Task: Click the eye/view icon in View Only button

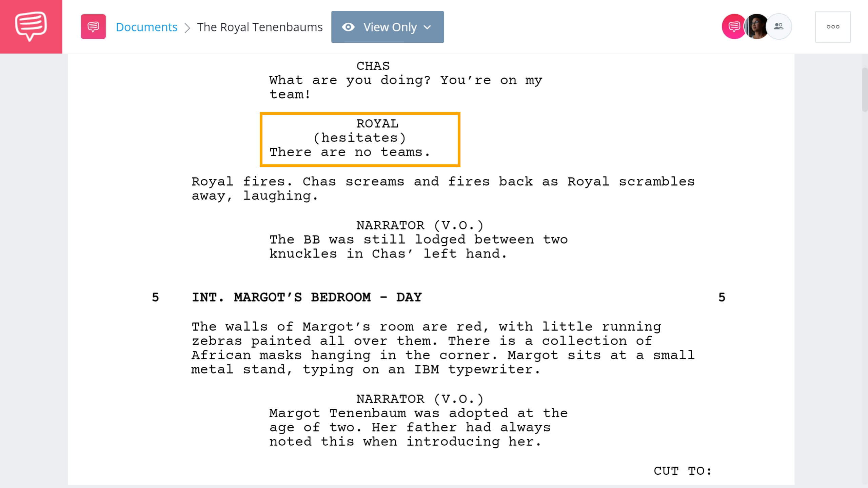Action: coord(349,27)
